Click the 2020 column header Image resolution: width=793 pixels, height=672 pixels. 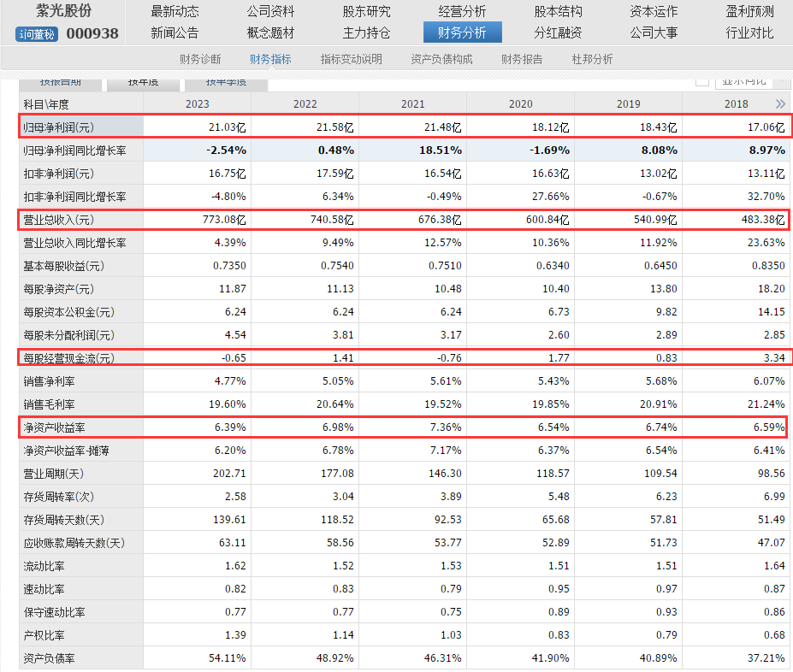[x=520, y=104]
